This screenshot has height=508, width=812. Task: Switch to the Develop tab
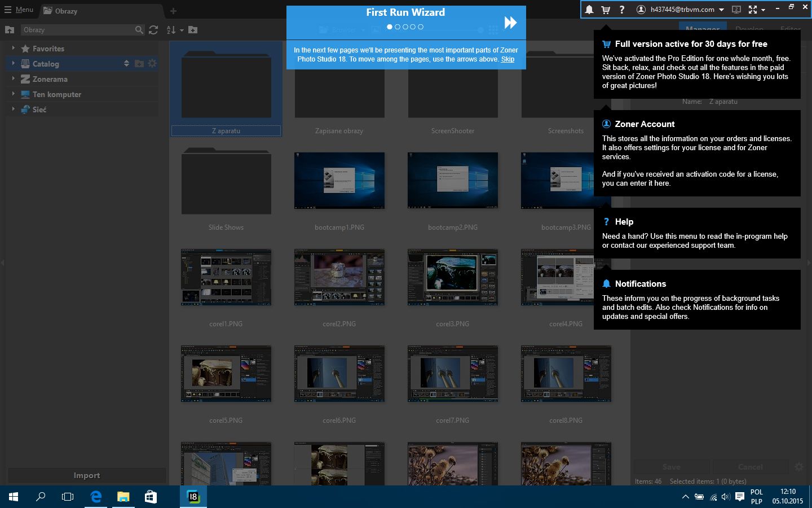point(749,28)
